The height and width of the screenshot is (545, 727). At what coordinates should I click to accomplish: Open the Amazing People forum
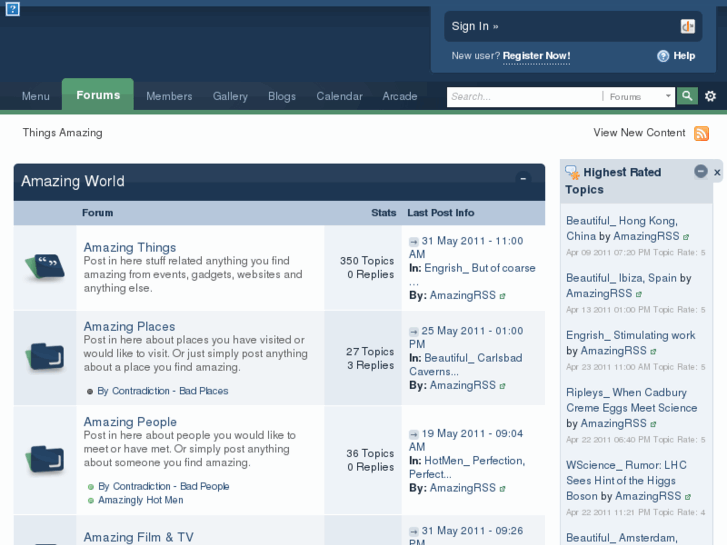(130, 422)
